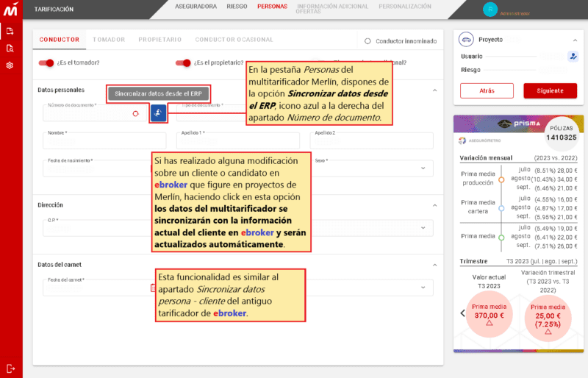Click the calendar icon of Fecha del carnet
This screenshot has width=588, height=378.
pos(153,288)
